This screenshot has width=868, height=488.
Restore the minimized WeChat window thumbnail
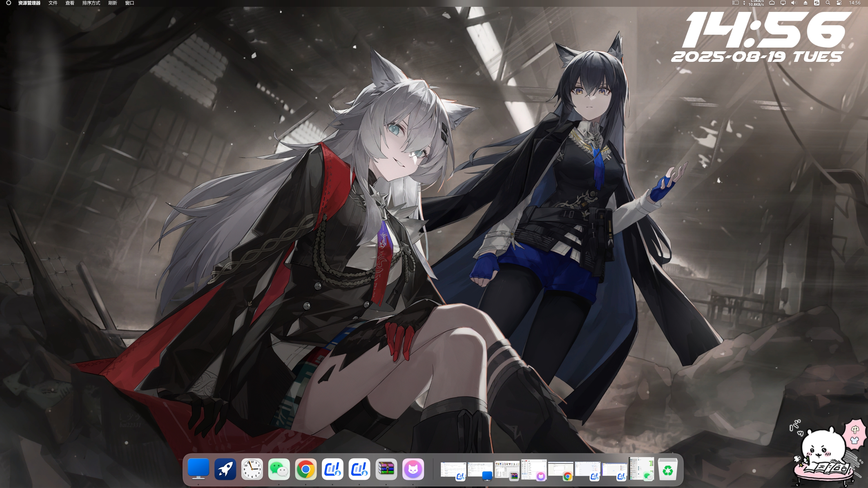(641, 469)
